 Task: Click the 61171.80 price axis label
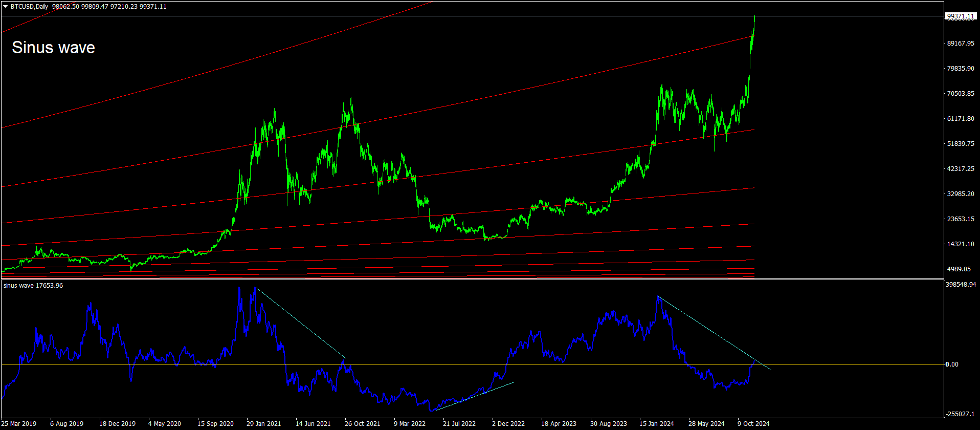pyautogui.click(x=961, y=119)
